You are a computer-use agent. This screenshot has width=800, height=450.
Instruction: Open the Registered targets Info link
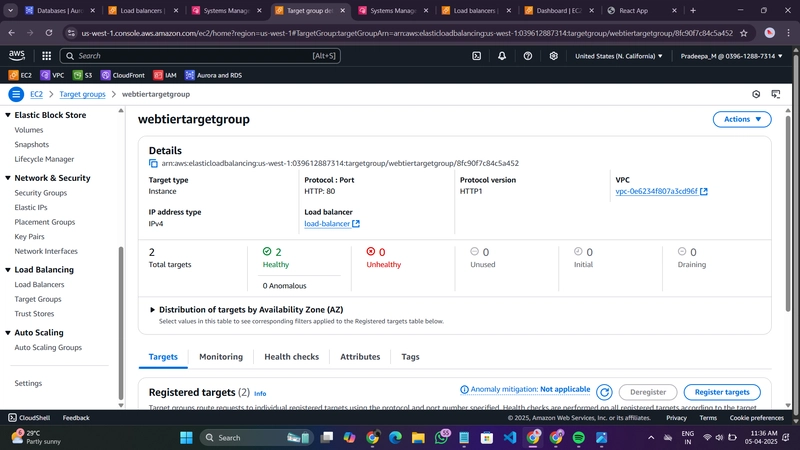click(260, 394)
